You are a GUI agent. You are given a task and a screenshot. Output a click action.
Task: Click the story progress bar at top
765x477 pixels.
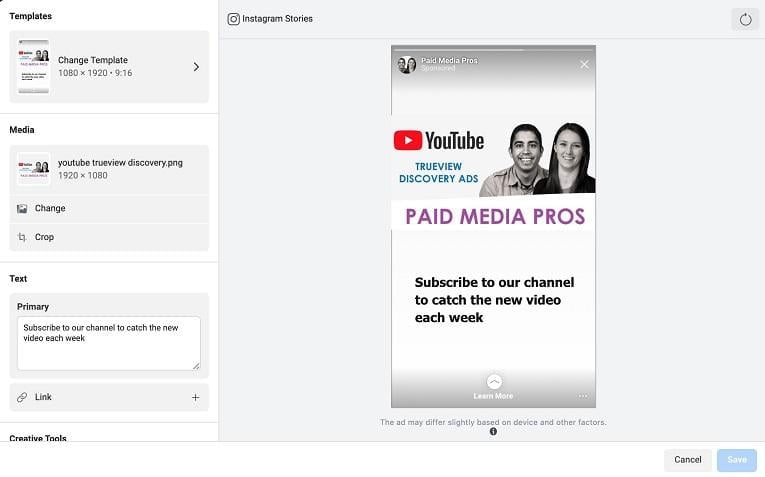[493, 50]
